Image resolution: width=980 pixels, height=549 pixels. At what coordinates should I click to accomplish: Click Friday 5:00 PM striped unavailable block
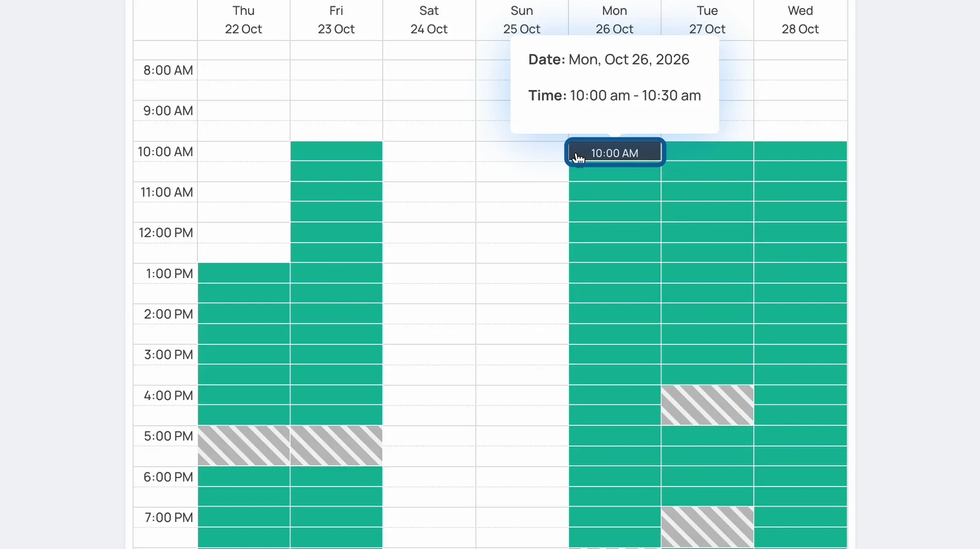[336, 445]
